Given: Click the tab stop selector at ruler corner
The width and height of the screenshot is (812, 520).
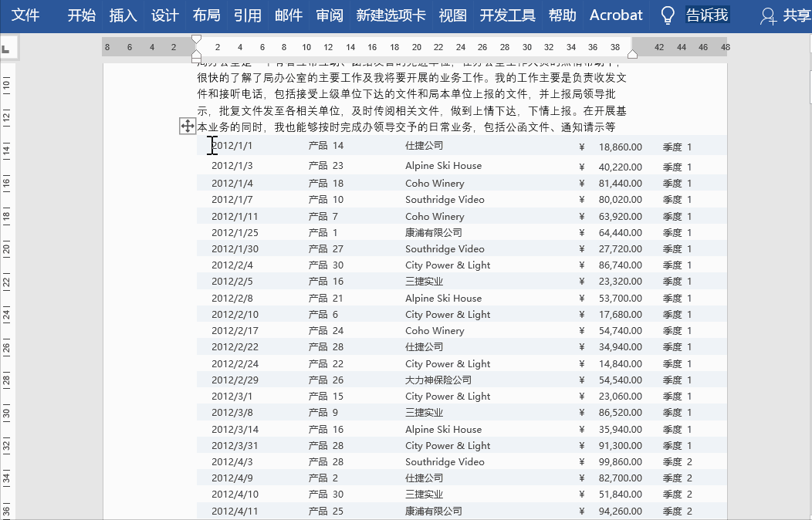Looking at the screenshot, I should click(x=9, y=48).
